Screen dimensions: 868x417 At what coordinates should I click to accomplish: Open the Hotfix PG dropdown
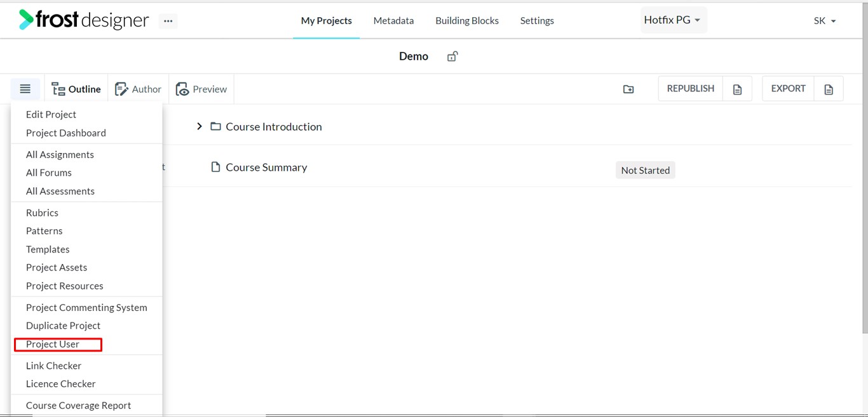tap(672, 20)
